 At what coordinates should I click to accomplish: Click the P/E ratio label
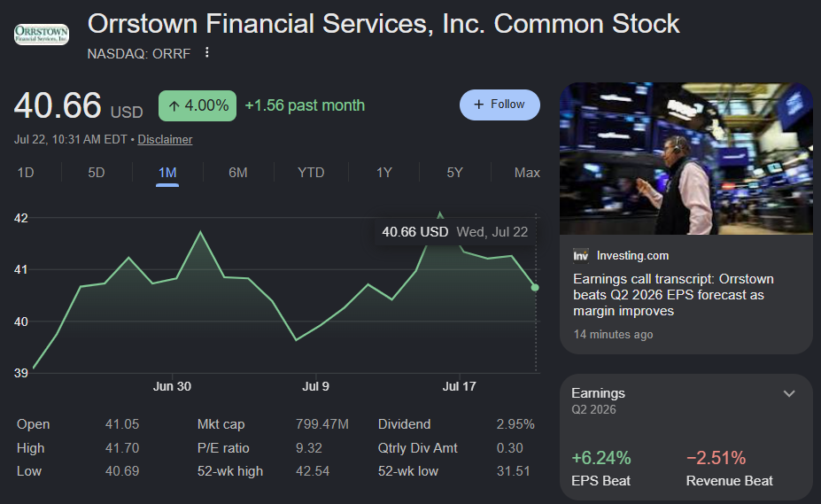pyautogui.click(x=223, y=448)
